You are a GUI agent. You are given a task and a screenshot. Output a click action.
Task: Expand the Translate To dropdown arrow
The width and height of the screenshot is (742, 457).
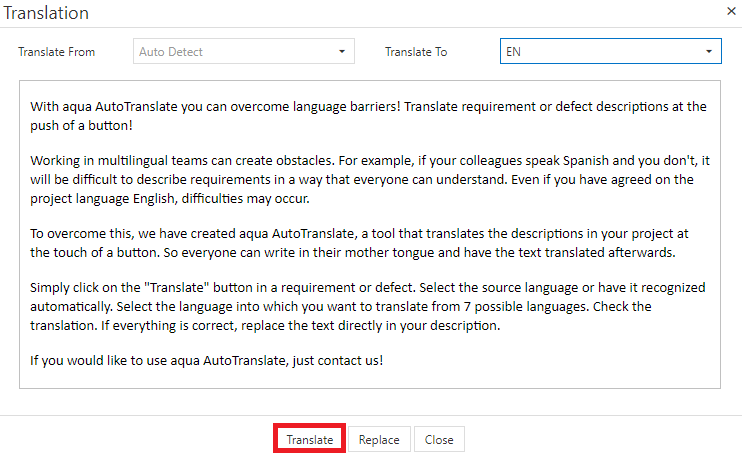click(709, 51)
